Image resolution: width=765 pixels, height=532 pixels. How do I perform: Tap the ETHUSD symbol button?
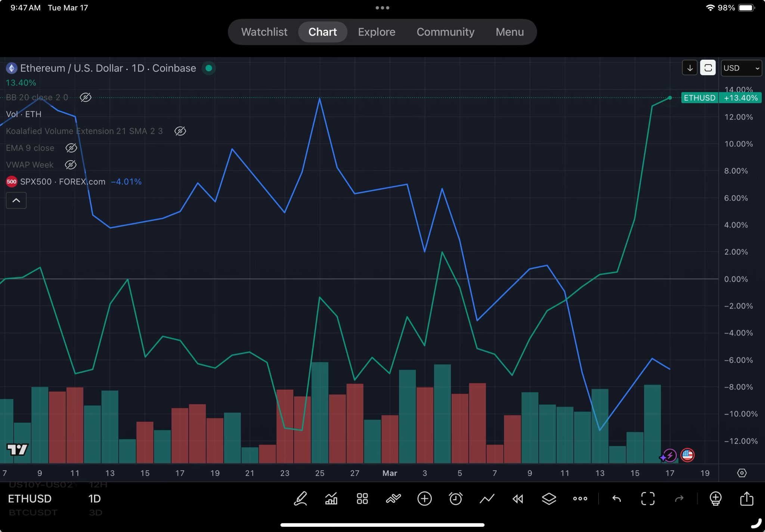point(30,499)
